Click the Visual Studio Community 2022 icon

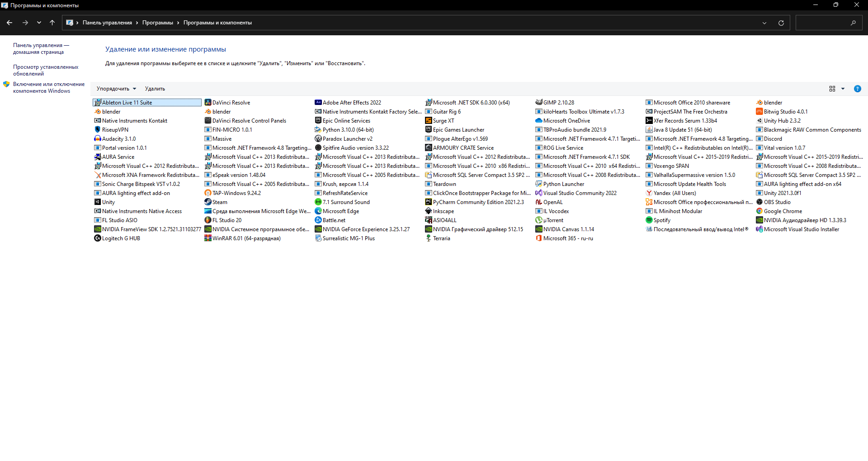539,193
